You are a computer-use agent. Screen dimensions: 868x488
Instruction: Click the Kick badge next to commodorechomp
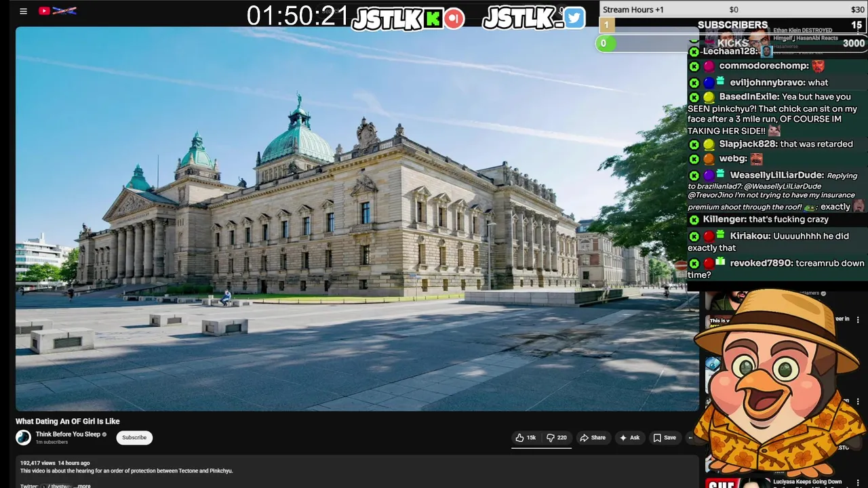(694, 66)
